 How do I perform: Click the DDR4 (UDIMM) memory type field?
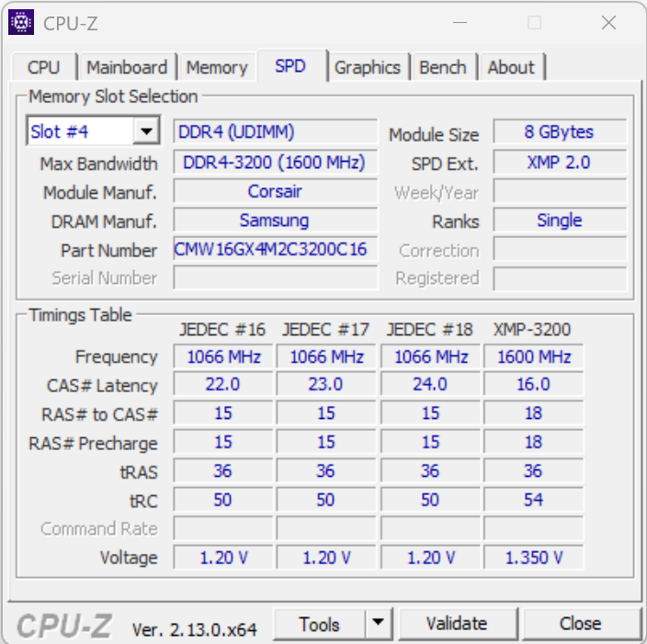point(275,131)
